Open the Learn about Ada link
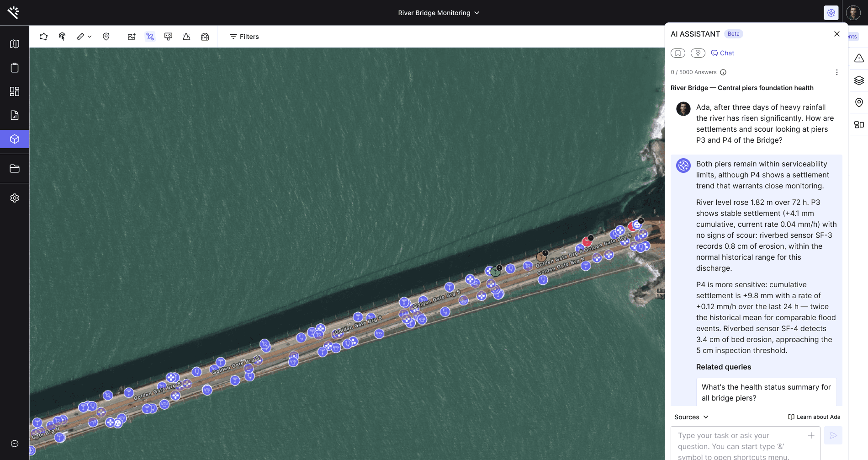This screenshot has height=460, width=868. pyautogui.click(x=814, y=417)
